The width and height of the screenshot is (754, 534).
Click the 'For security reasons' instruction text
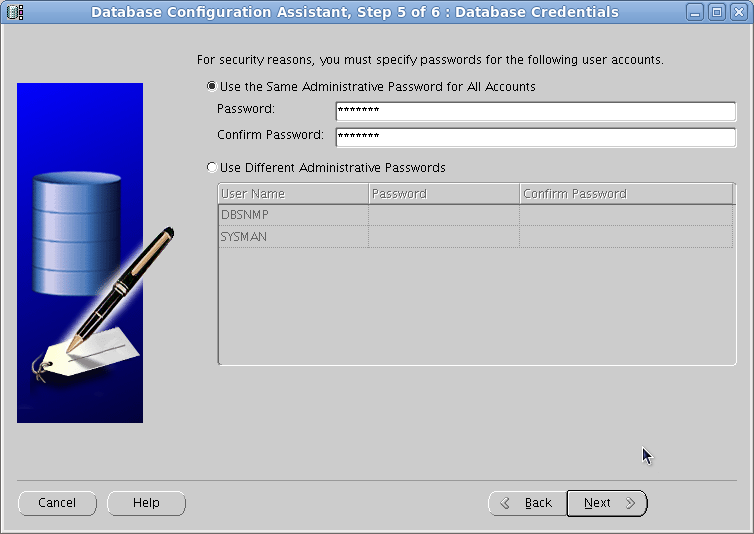[430, 60]
